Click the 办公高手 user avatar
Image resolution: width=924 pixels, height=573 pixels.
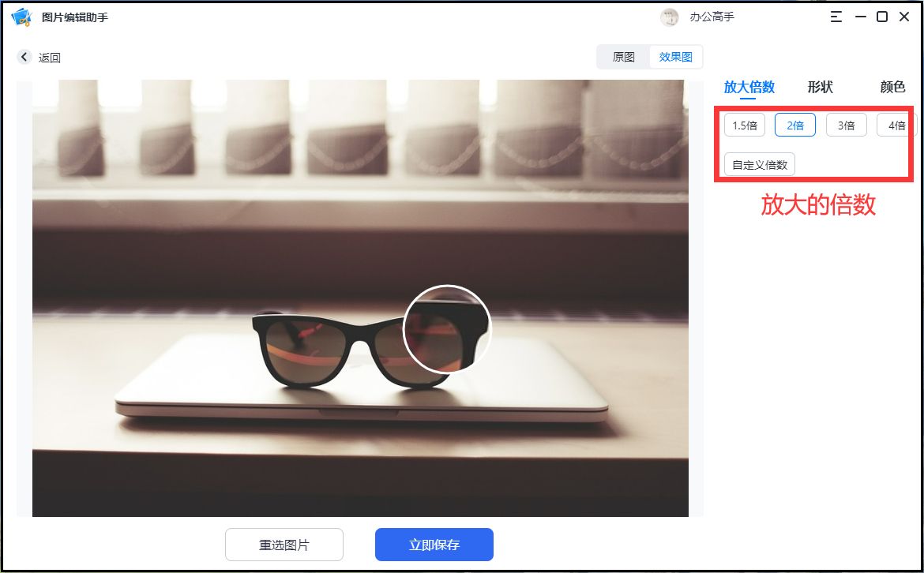[670, 17]
